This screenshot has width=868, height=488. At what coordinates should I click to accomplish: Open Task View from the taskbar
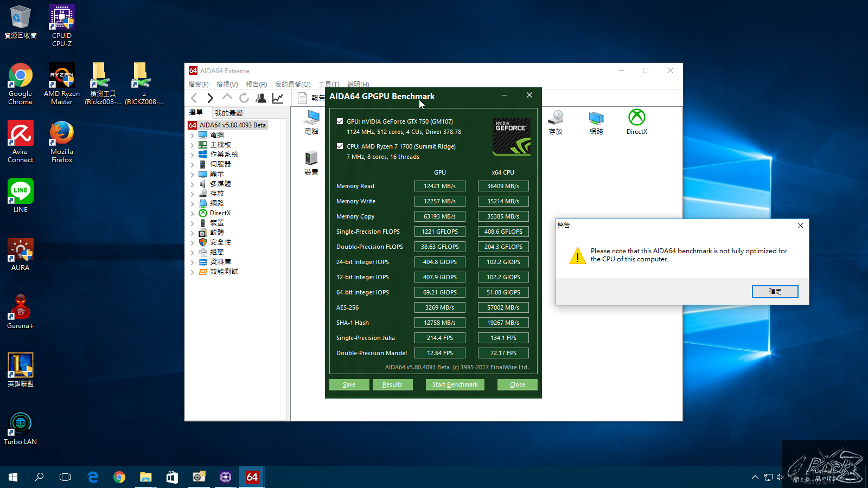click(65, 477)
